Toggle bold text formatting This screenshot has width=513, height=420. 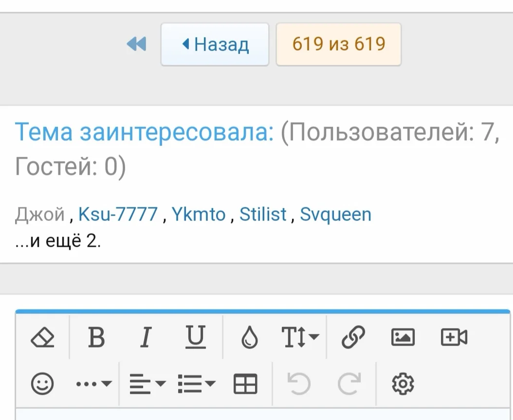95,337
